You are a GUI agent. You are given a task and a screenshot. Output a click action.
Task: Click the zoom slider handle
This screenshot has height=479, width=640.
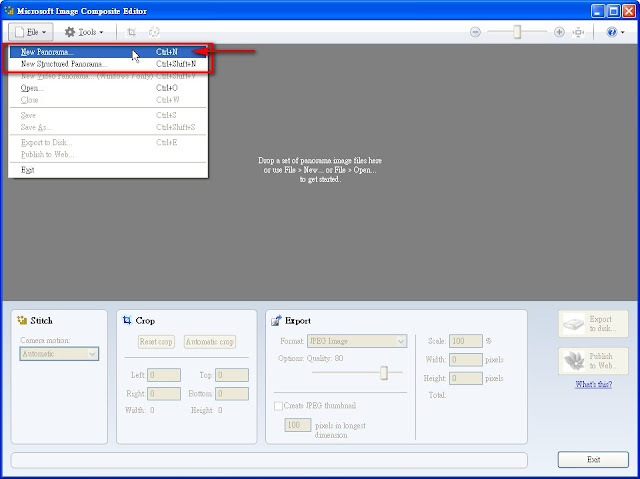tap(517, 32)
